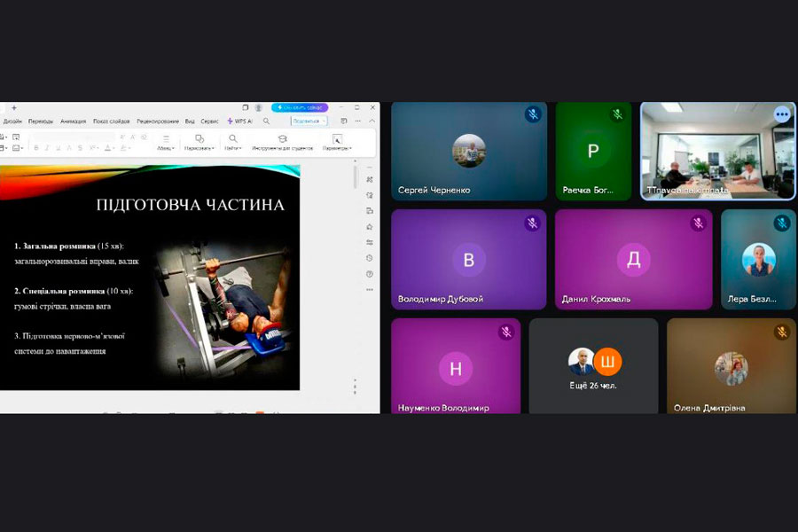Click the 'Ещё 26 чел.' participants tile

593,366
